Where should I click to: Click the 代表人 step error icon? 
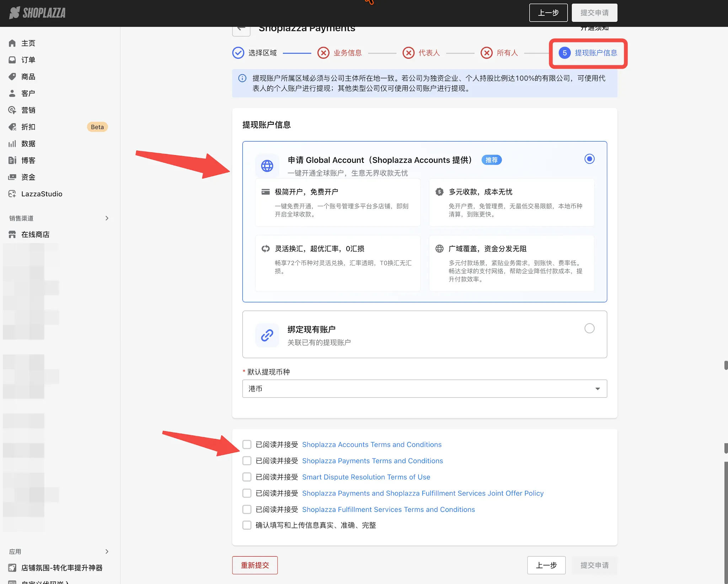click(x=408, y=53)
